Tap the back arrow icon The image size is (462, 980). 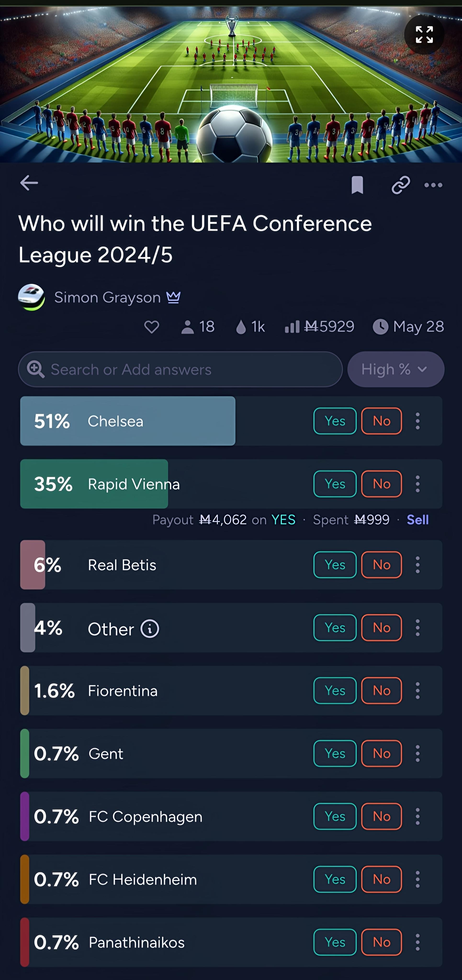tap(29, 183)
